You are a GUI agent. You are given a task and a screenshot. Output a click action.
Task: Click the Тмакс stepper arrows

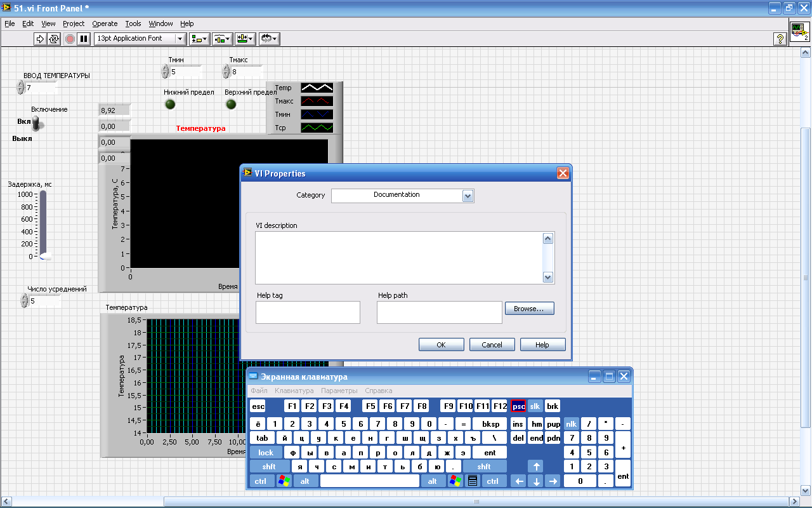[x=226, y=72]
